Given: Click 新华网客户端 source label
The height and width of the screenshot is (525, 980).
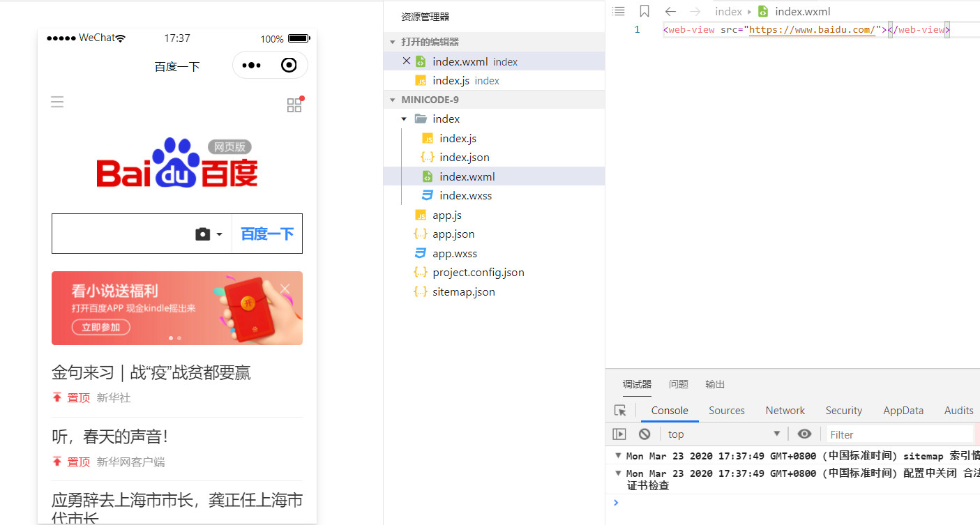Looking at the screenshot, I should (130, 462).
